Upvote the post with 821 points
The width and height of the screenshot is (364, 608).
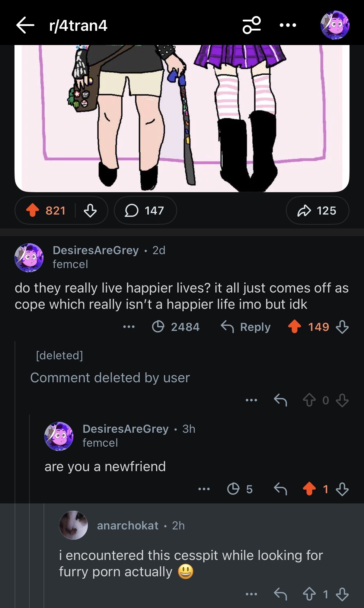33,210
